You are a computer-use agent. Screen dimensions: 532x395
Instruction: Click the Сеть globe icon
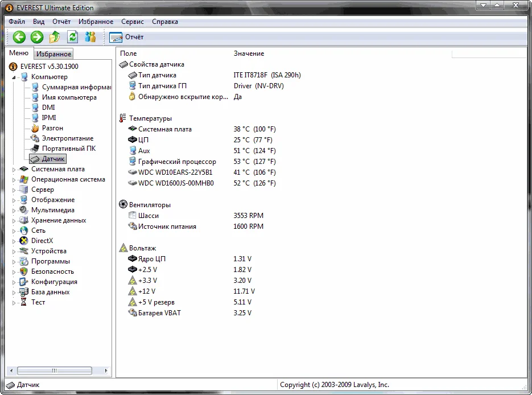(24, 231)
